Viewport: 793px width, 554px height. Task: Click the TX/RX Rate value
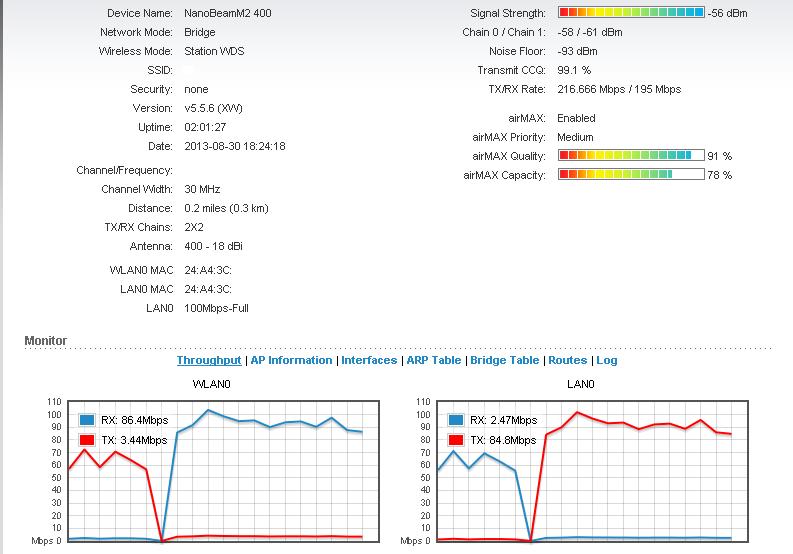tap(620, 89)
